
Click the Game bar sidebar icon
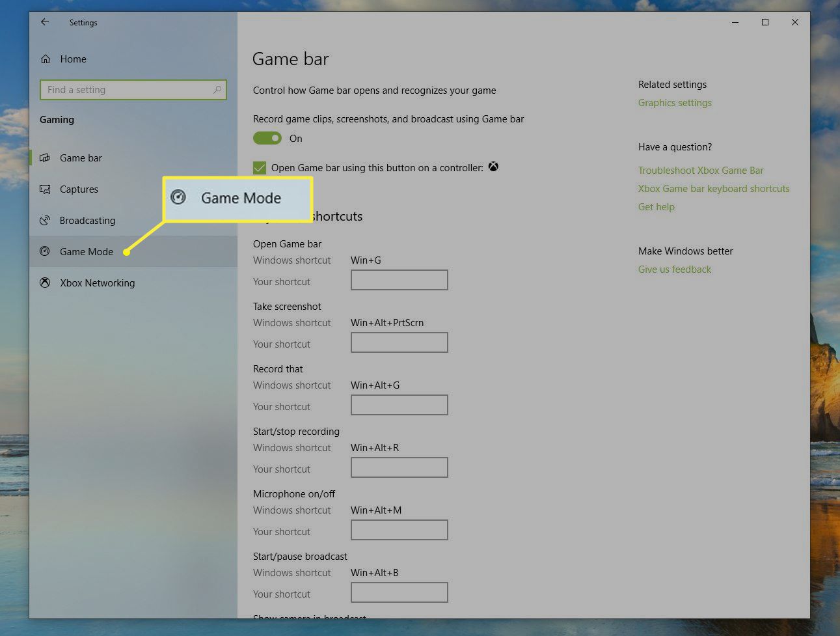[45, 158]
